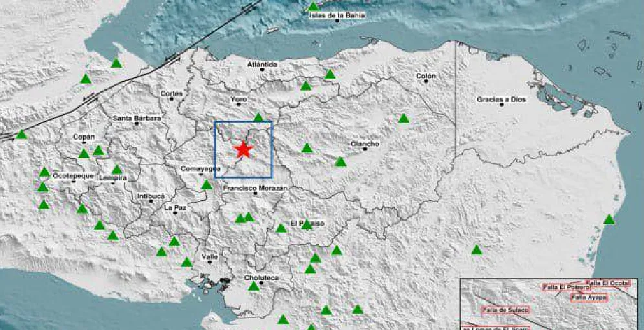Click the red star epicenter marker

tap(244, 149)
